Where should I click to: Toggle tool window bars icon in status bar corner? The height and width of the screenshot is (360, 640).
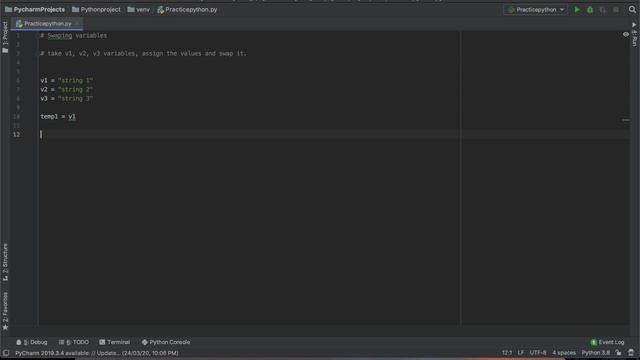6,353
